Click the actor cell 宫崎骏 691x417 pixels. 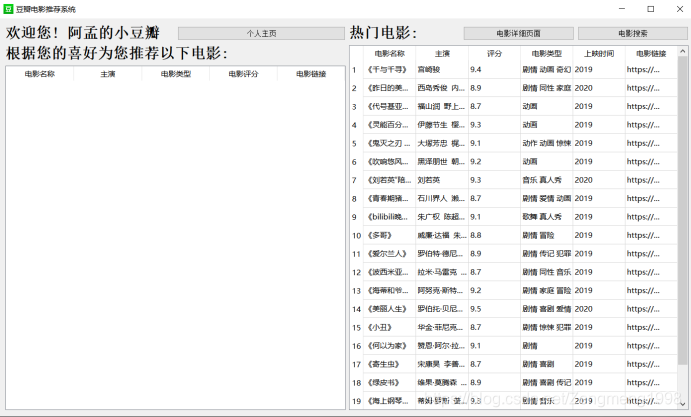tap(442, 70)
